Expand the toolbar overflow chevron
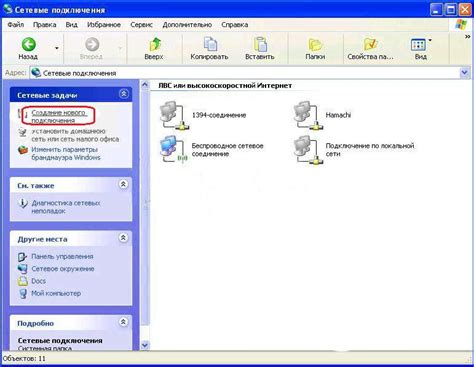474x367 pixels. coord(468,37)
